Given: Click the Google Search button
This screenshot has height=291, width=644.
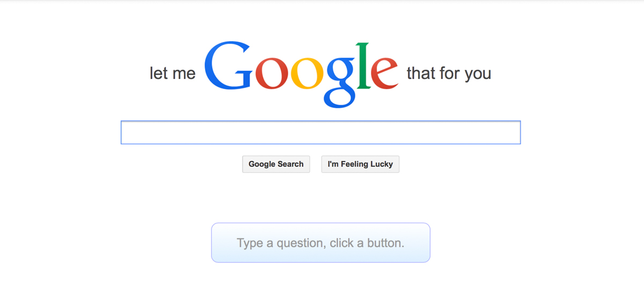Looking at the screenshot, I should 276,164.
